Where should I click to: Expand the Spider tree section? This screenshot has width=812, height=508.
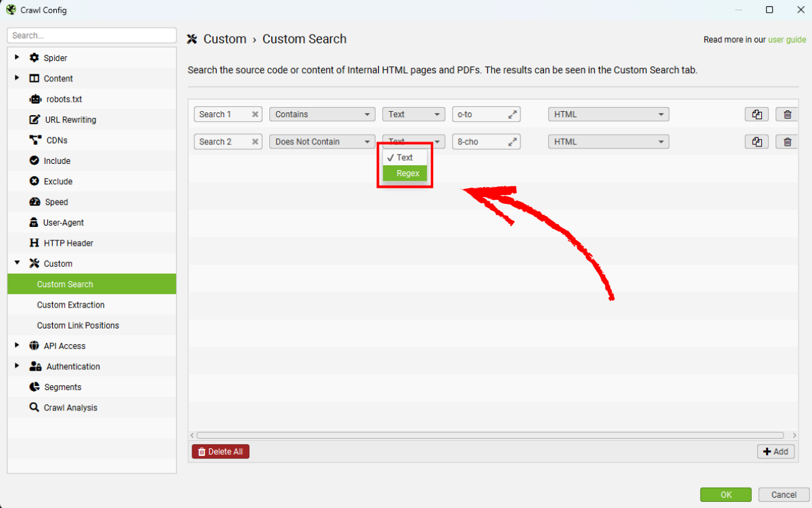[x=17, y=58]
